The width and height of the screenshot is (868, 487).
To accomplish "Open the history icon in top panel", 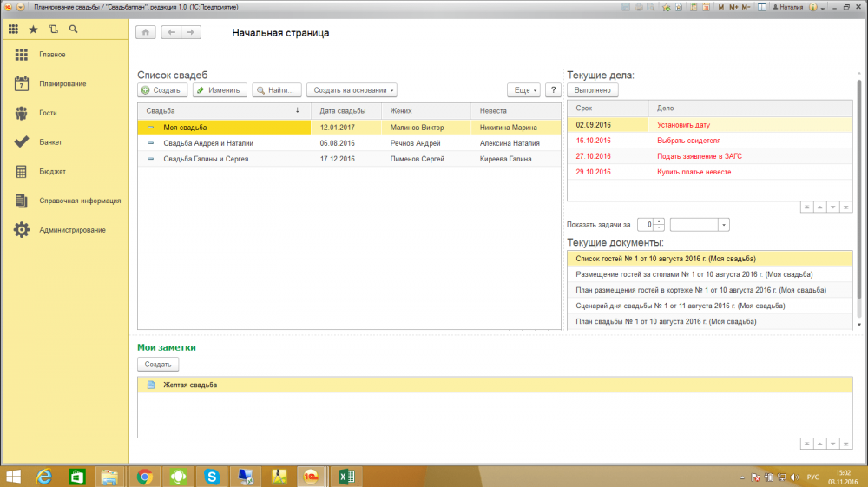I will click(53, 29).
